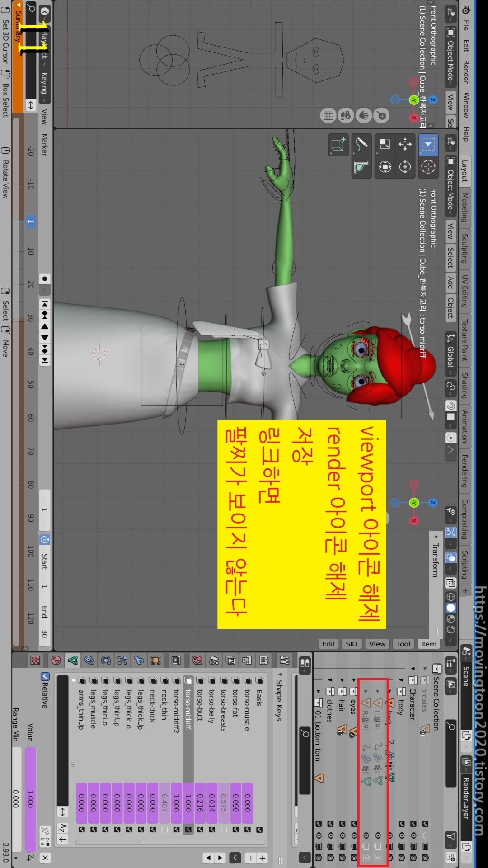Open the Physics properties tab
The width and height of the screenshot is (488, 868).
pos(106,660)
